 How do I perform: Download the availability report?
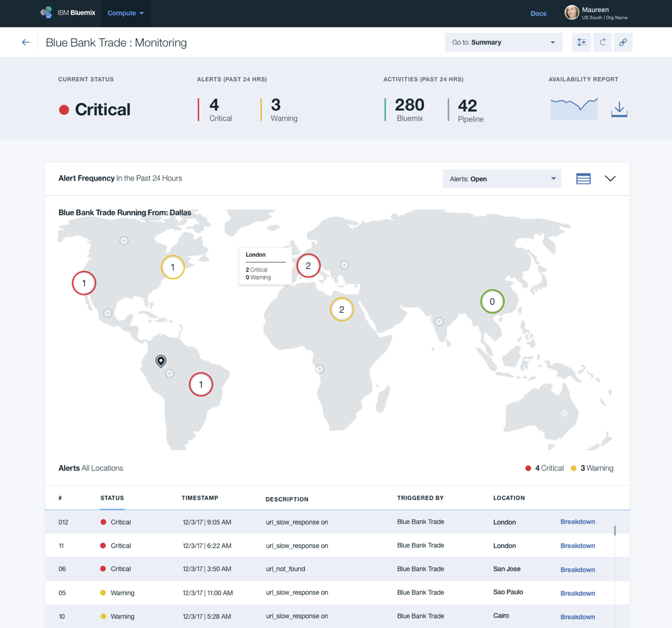click(619, 110)
